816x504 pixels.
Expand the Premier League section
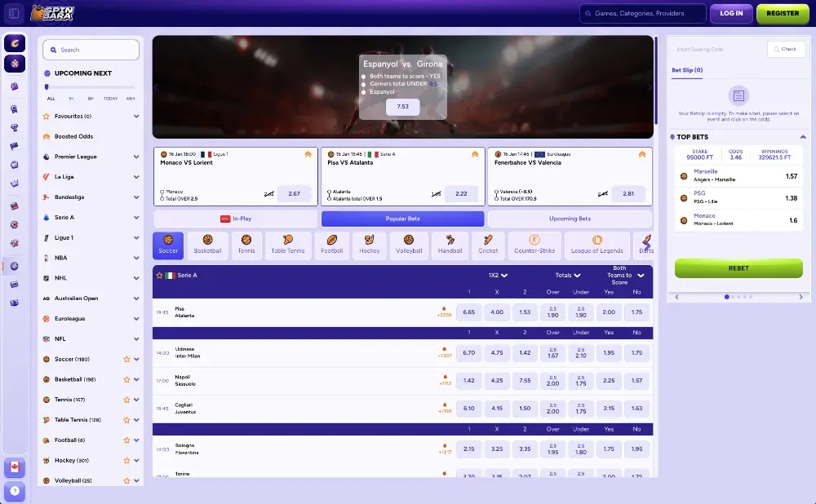coord(136,156)
